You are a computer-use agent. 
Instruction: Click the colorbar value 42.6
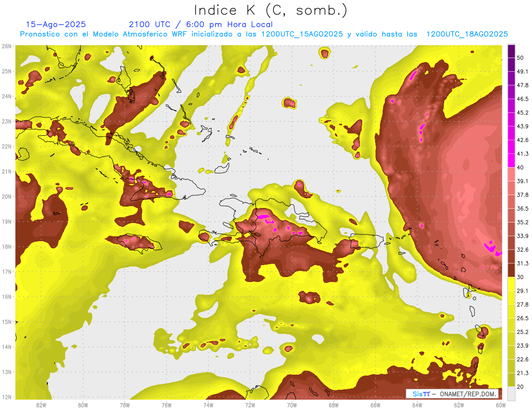pos(522,140)
